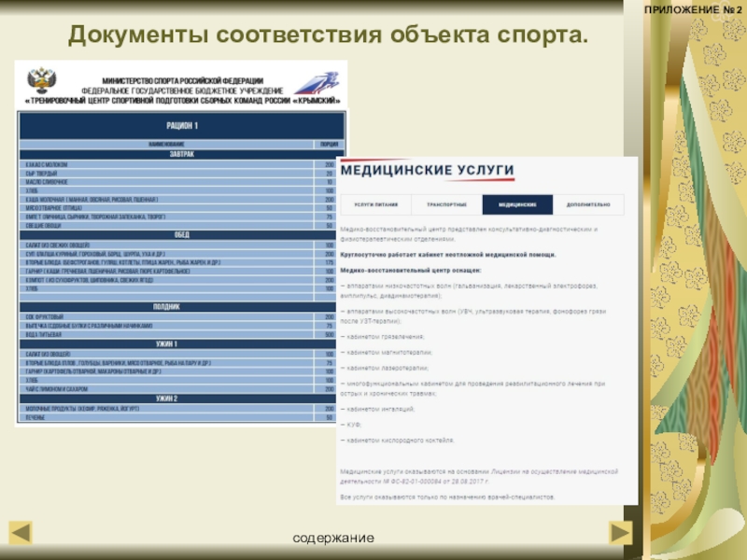The image size is (747, 560).
Task: Click the Russian coat of arms emblem
Action: click(x=41, y=81)
